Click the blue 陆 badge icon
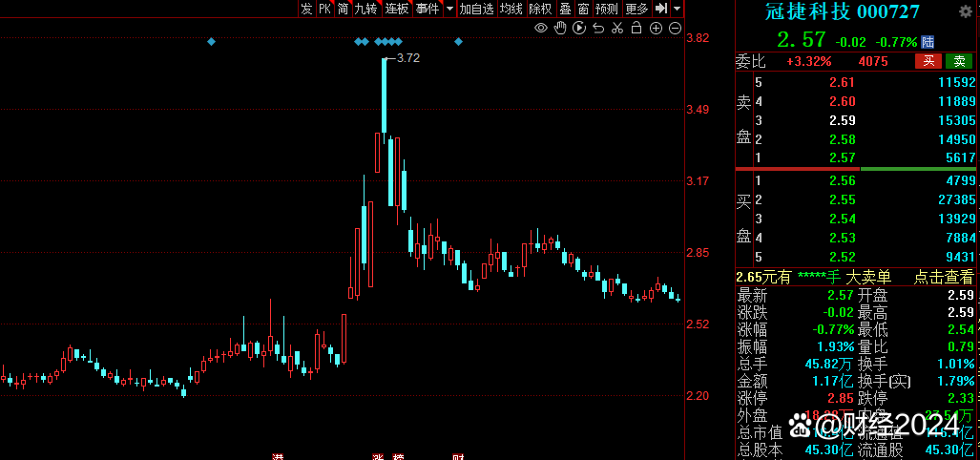This screenshot has width=980, height=460. [x=928, y=42]
